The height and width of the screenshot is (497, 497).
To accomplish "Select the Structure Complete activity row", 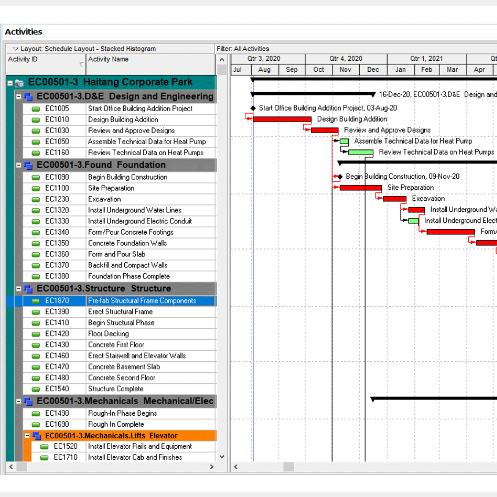I will pyautogui.click(x=119, y=389).
